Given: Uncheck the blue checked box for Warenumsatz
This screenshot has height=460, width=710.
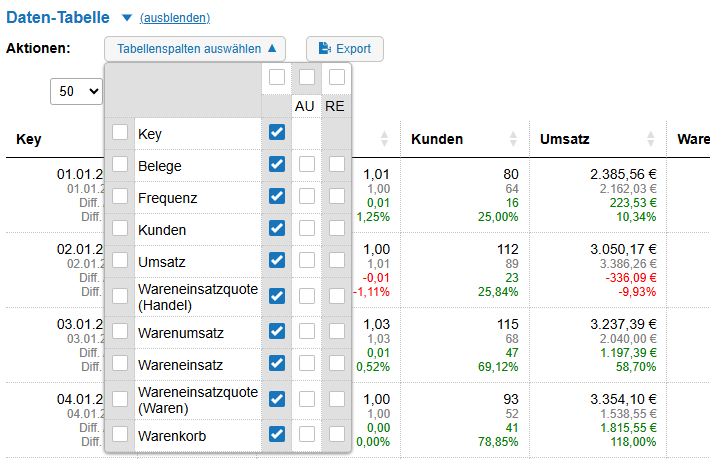Looking at the screenshot, I should 277,331.
